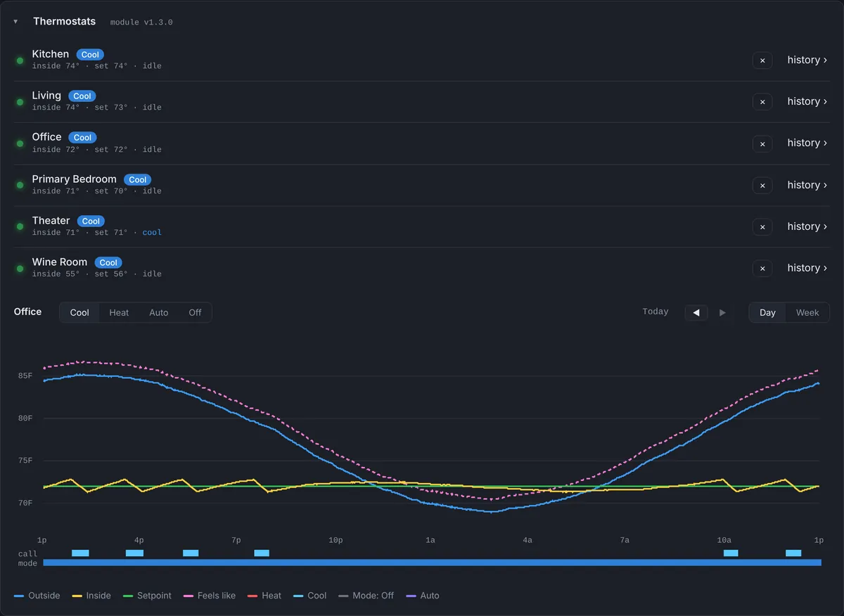Remove the Primary Bedroom thermostat x button

click(x=762, y=186)
